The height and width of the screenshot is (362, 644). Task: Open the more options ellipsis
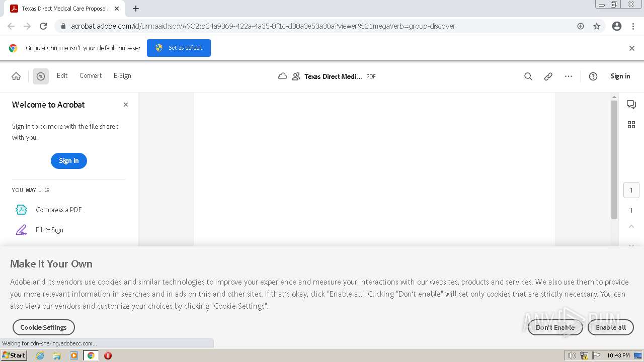click(569, 76)
